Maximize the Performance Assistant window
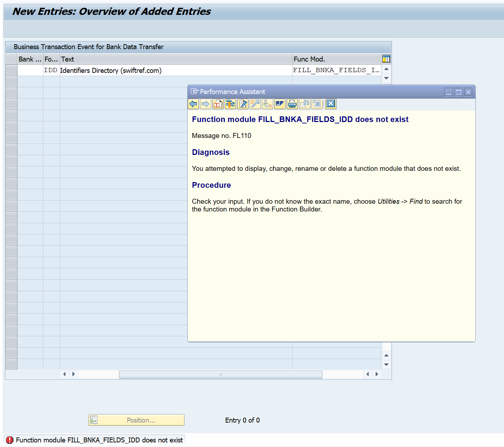The image size is (504, 447). pyautogui.click(x=458, y=92)
